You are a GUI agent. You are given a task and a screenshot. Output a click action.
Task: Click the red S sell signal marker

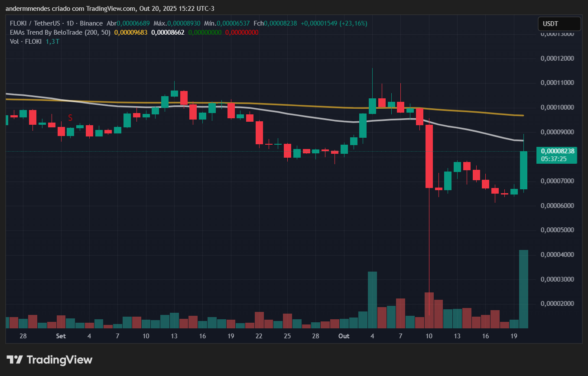point(70,117)
